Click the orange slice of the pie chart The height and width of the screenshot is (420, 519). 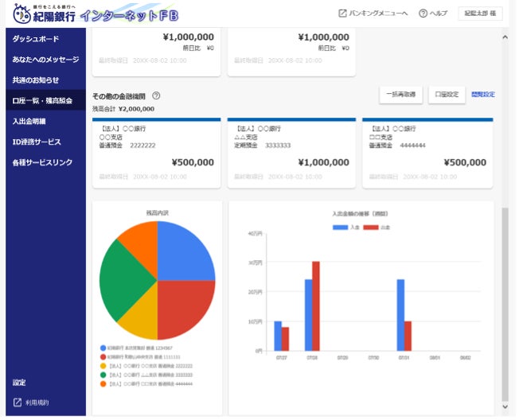tap(142, 243)
